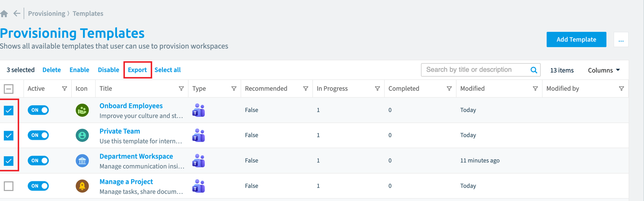
Task: Open the Columns dropdown
Action: coord(604,70)
